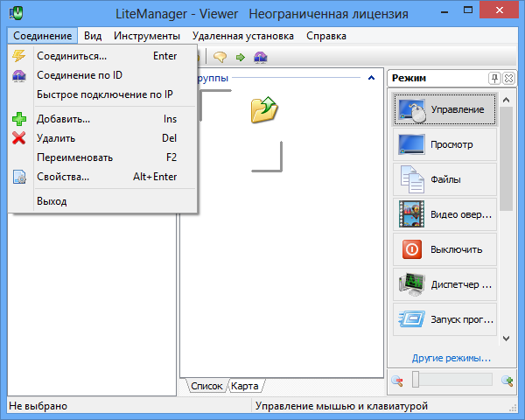
Task: Select the Видео овер... mode
Action: click(x=444, y=214)
